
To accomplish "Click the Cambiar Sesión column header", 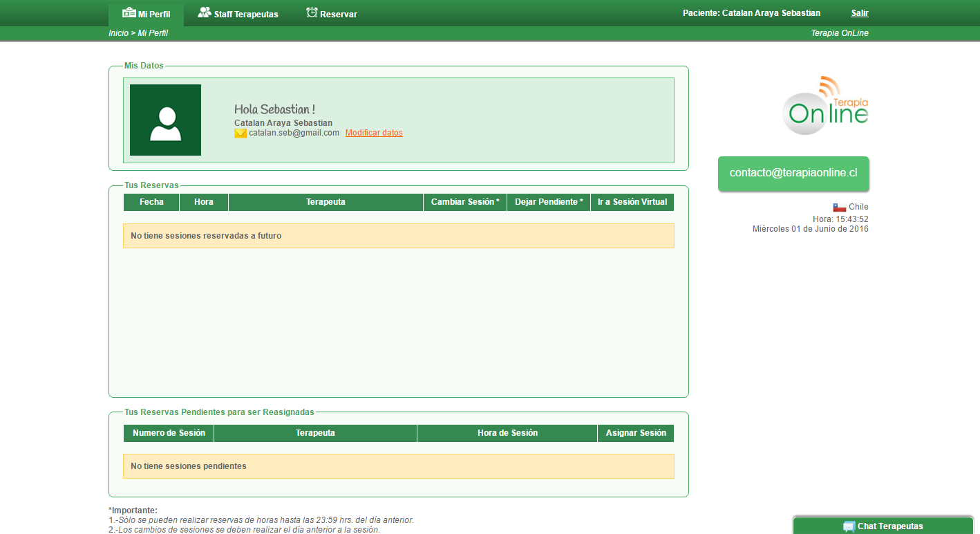I will click(x=465, y=202).
